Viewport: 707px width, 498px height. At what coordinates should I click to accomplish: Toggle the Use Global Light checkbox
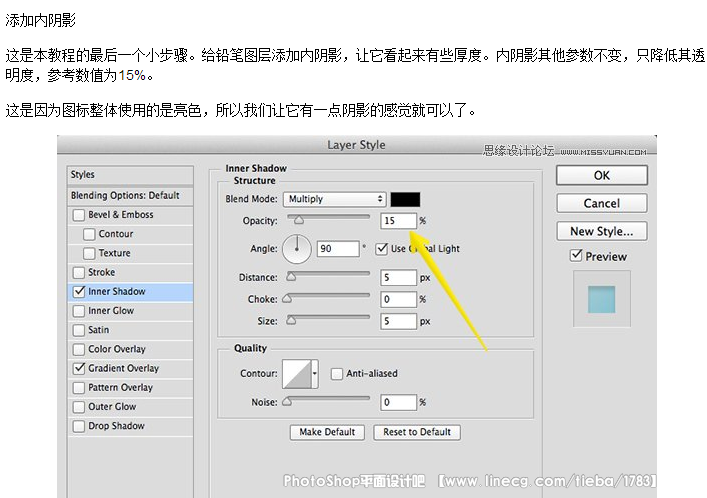[x=381, y=248]
